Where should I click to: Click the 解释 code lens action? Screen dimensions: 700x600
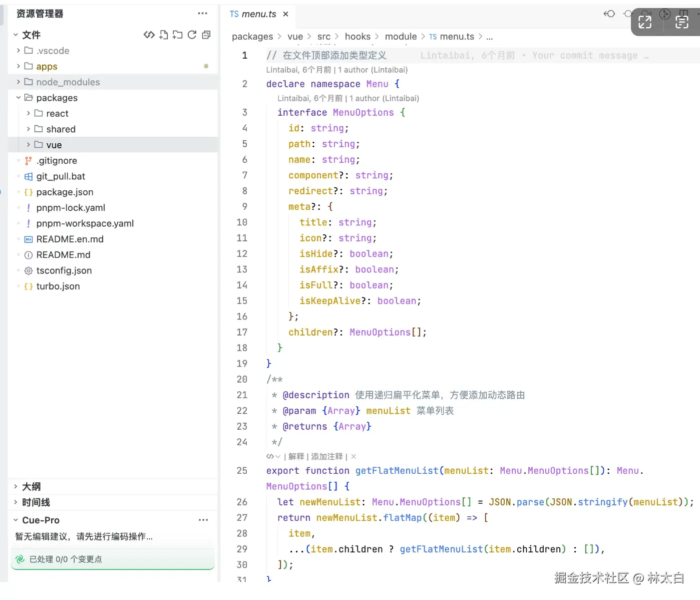(x=296, y=456)
